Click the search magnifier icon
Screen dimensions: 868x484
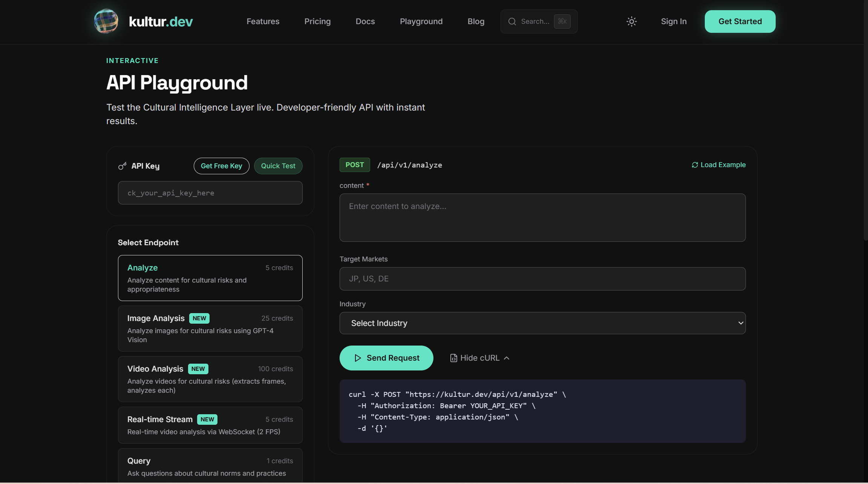click(x=512, y=22)
